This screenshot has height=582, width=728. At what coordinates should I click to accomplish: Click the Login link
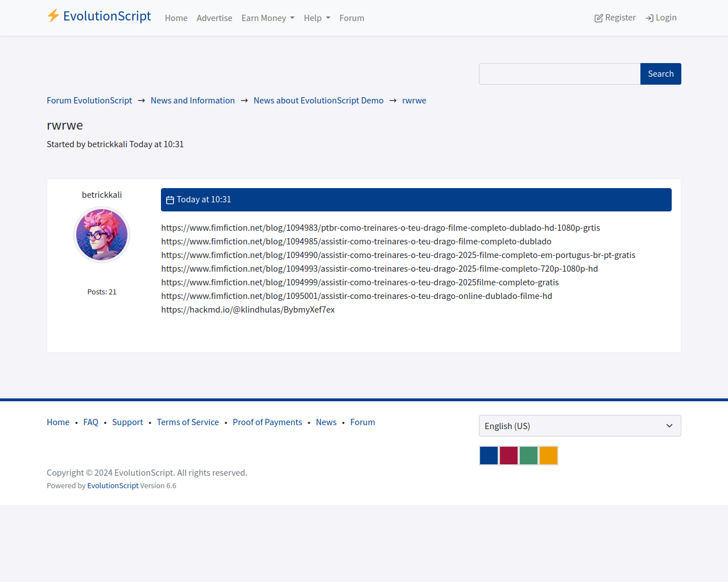click(x=661, y=18)
